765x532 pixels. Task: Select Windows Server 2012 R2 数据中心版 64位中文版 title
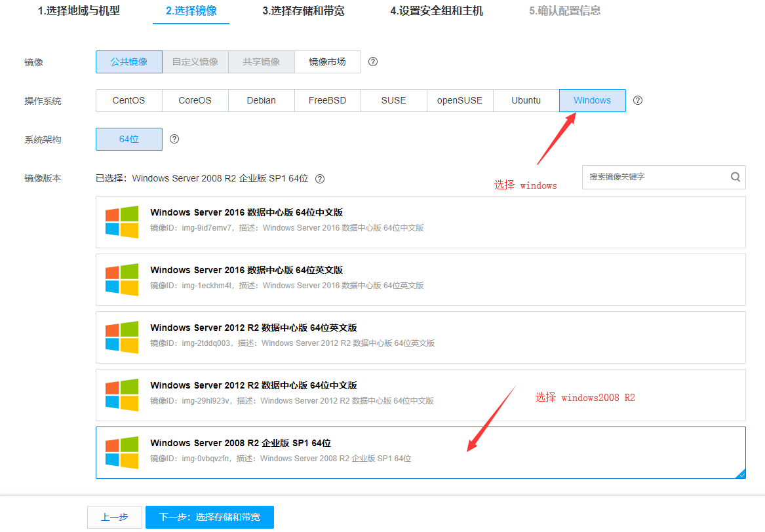(x=254, y=385)
